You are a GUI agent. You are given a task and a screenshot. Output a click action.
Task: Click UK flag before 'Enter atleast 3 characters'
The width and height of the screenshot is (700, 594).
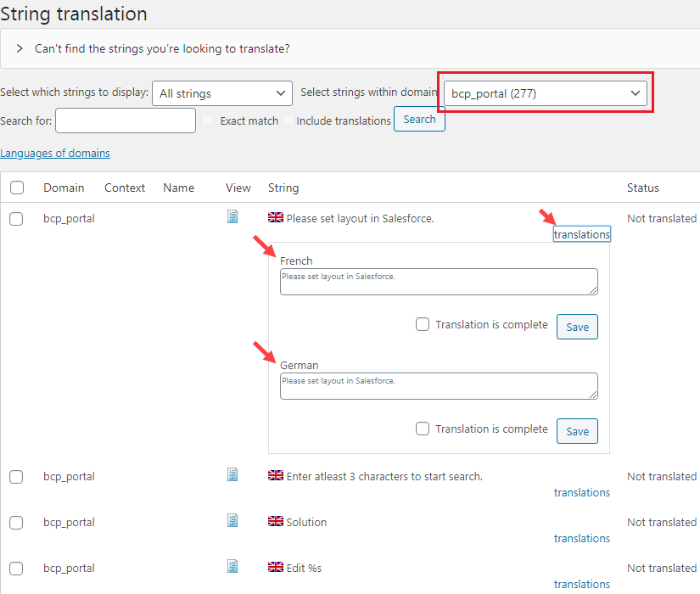tap(276, 476)
